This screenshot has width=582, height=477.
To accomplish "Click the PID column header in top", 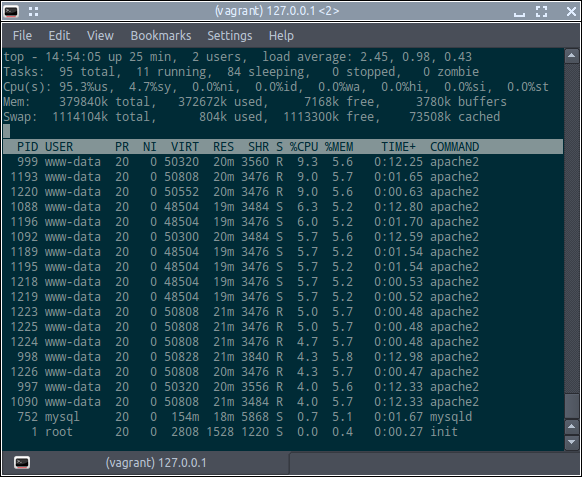I will click(x=27, y=147).
